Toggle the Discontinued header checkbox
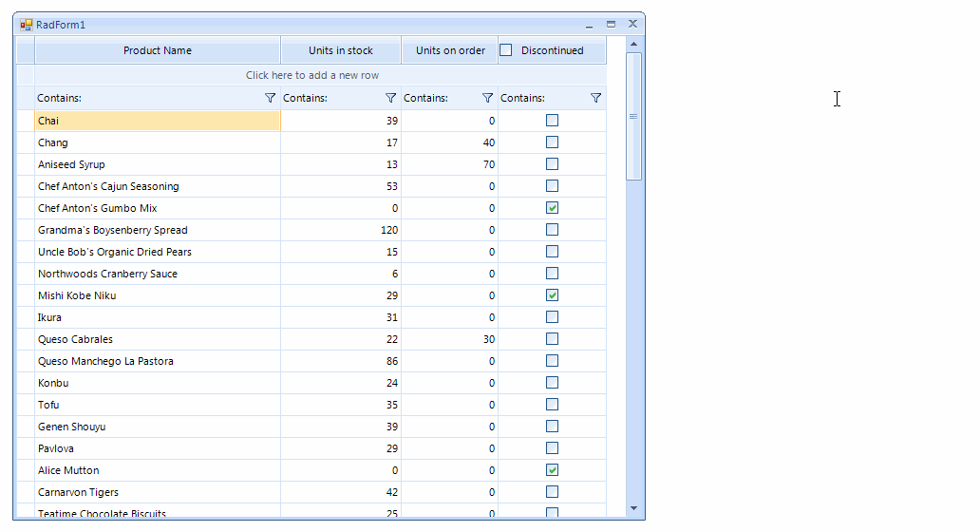 [x=506, y=50]
